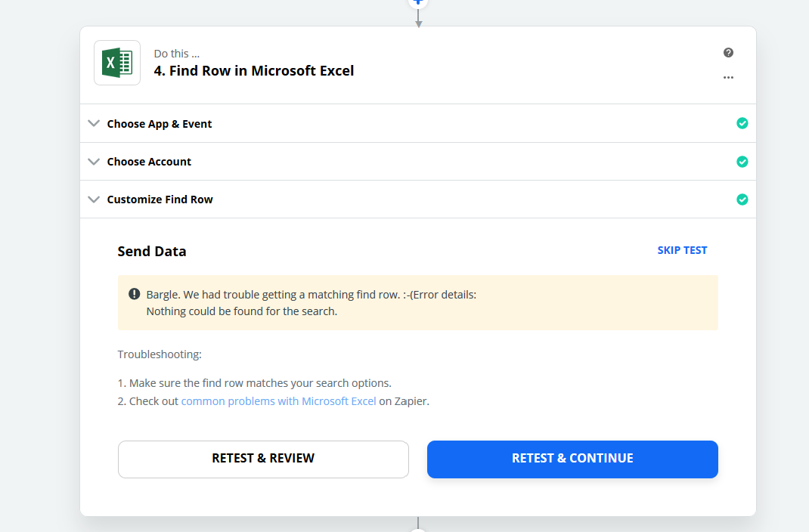The height and width of the screenshot is (532, 809).
Task: Click the RETEST & CONTINUE button
Action: (x=572, y=459)
